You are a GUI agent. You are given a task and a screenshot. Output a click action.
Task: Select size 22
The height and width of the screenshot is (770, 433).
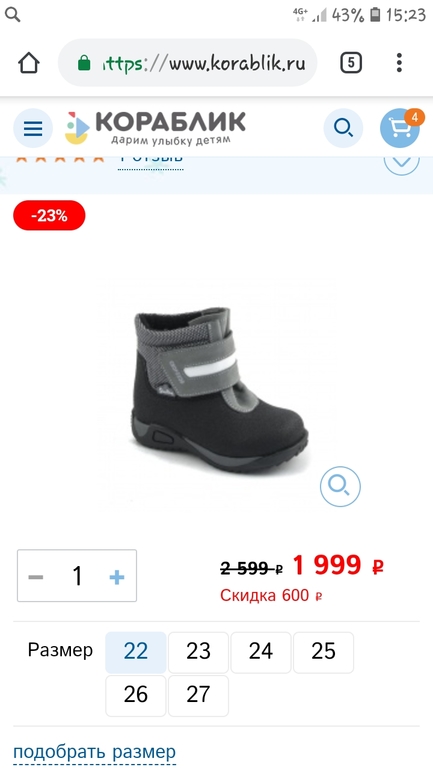pyautogui.click(x=136, y=652)
